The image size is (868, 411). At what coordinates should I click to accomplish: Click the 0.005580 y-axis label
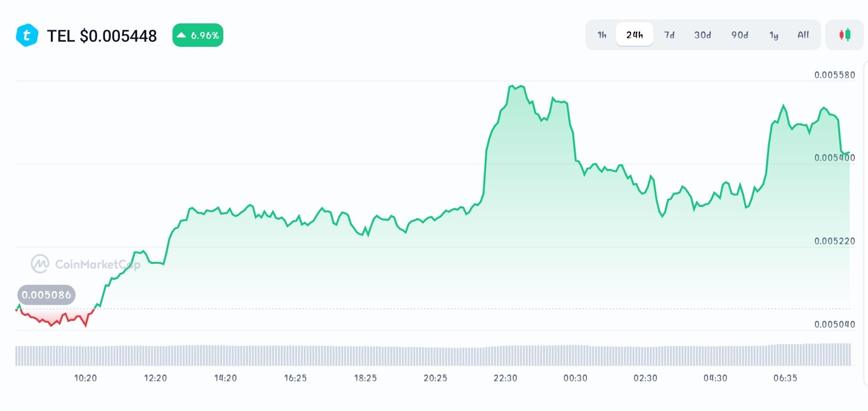[x=835, y=75]
